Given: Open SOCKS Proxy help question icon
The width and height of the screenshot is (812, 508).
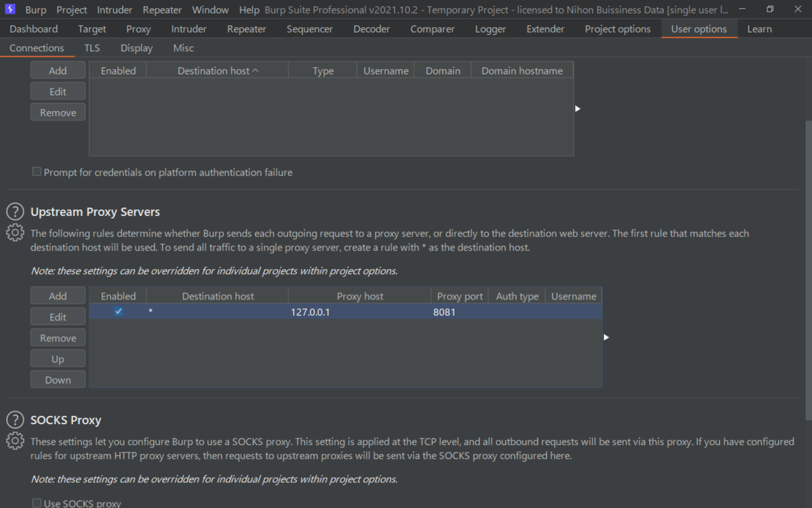Looking at the screenshot, I should pos(15,420).
